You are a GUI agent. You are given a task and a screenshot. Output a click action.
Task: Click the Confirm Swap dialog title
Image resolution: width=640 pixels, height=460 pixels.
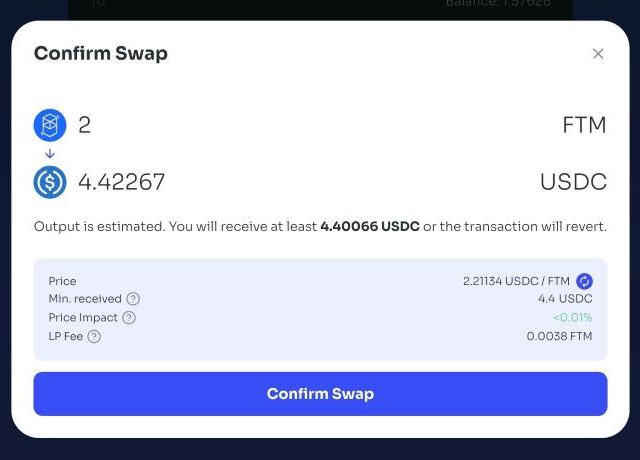coord(101,53)
